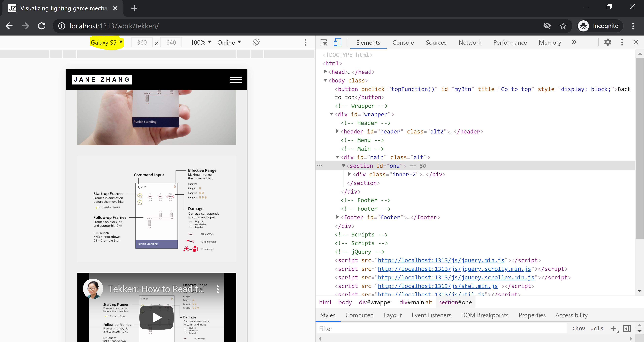Click the viewport height field 640
The image size is (644, 342).
171,42
